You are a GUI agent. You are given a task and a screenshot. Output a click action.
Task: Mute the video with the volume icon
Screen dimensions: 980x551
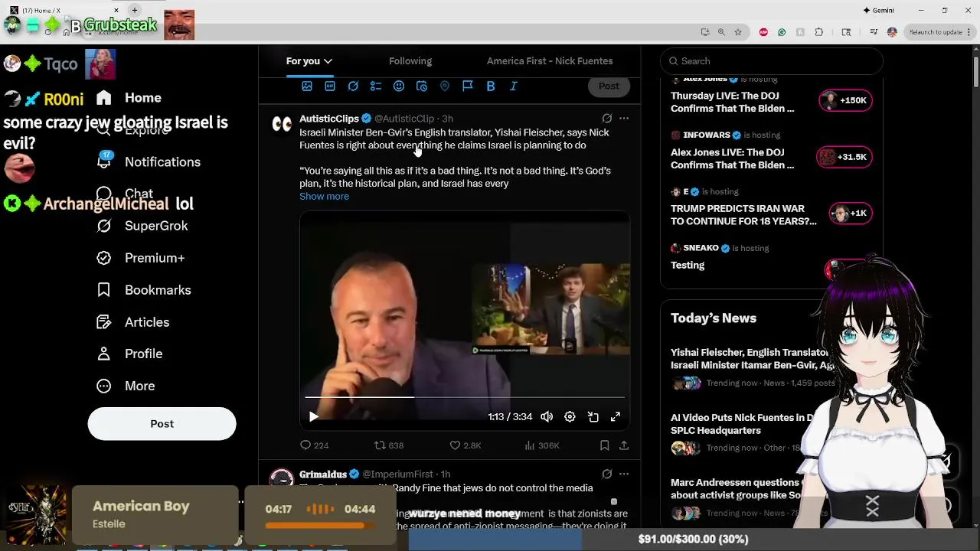[547, 416]
